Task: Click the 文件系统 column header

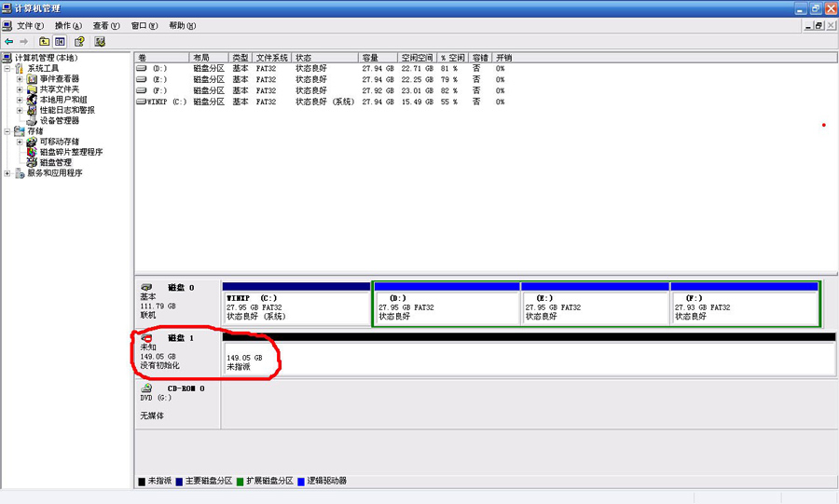Action: click(272, 58)
